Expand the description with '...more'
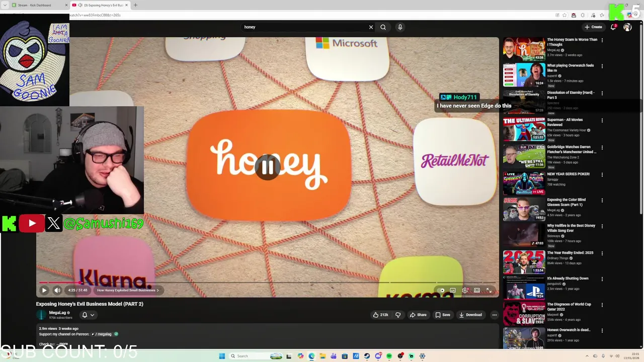Image resolution: width=644 pixels, height=362 pixels. [63, 344]
